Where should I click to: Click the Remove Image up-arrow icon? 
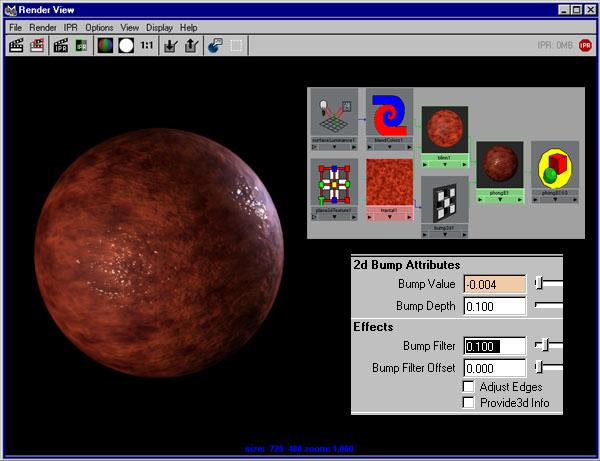(191, 46)
